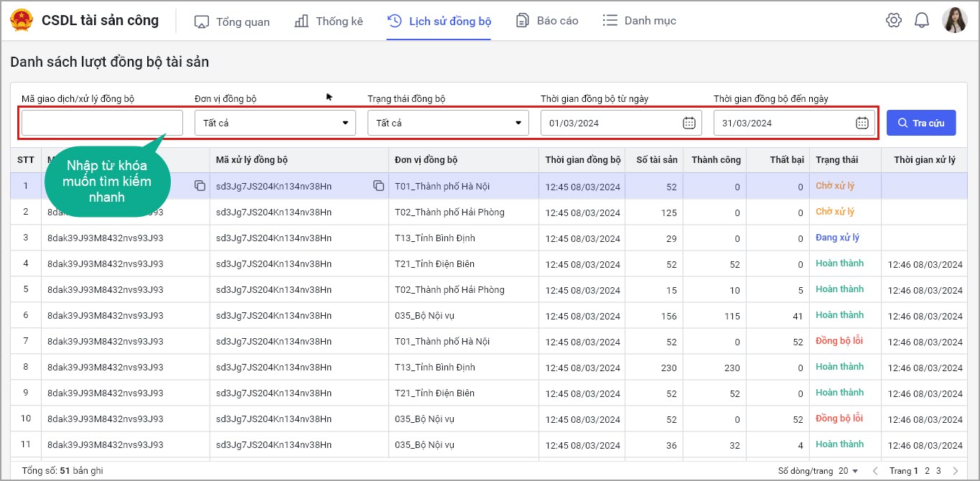Viewport: 980px width, 481px height.
Task: Copy the transaction code in row 1
Action: coord(200,186)
